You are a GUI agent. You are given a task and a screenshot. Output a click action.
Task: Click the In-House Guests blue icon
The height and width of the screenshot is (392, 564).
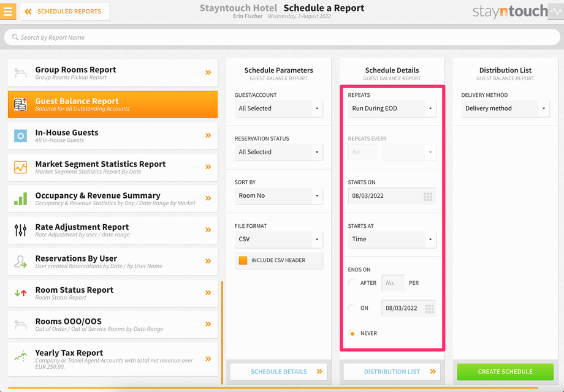click(x=20, y=136)
